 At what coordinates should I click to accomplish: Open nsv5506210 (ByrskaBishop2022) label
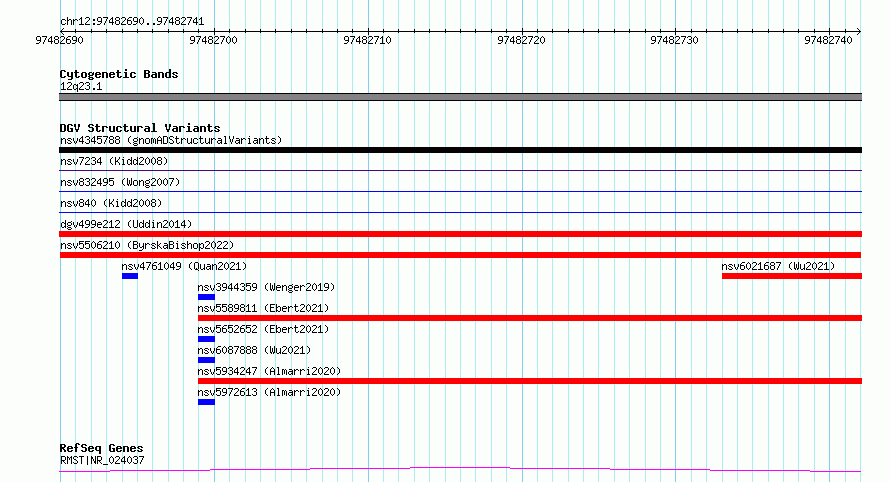[x=147, y=245]
